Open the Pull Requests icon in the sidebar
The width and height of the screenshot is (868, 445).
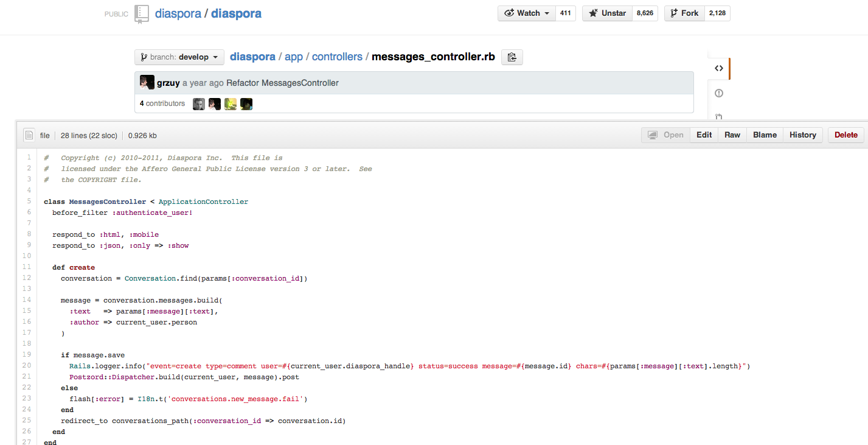click(718, 117)
